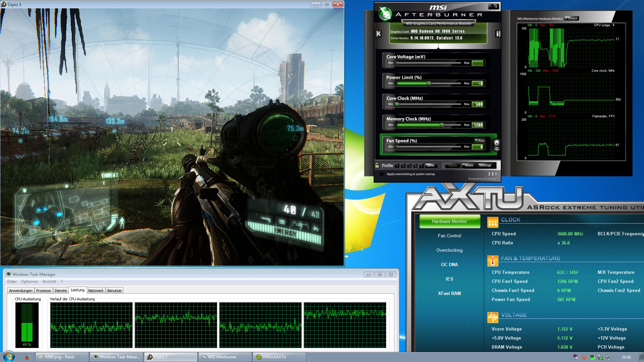The width and height of the screenshot is (644, 362).
Task: Click the Power Limit slider handle
Action: pyautogui.click(x=429, y=83)
